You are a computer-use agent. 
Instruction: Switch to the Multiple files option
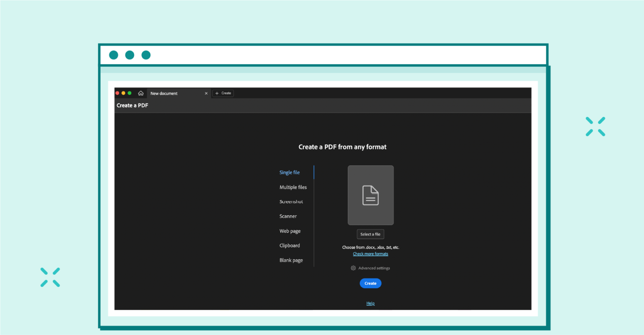coord(293,187)
